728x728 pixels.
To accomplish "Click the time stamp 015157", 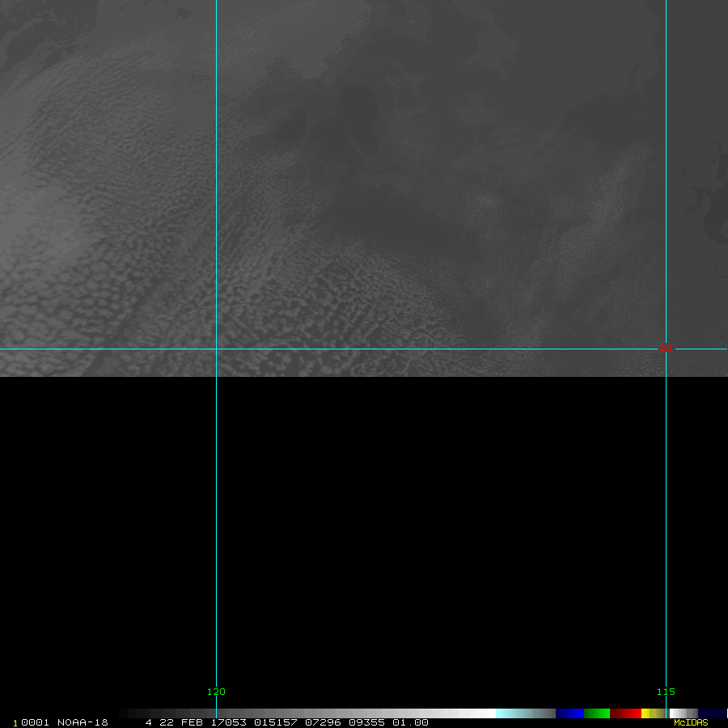I will pyautogui.click(x=276, y=722).
